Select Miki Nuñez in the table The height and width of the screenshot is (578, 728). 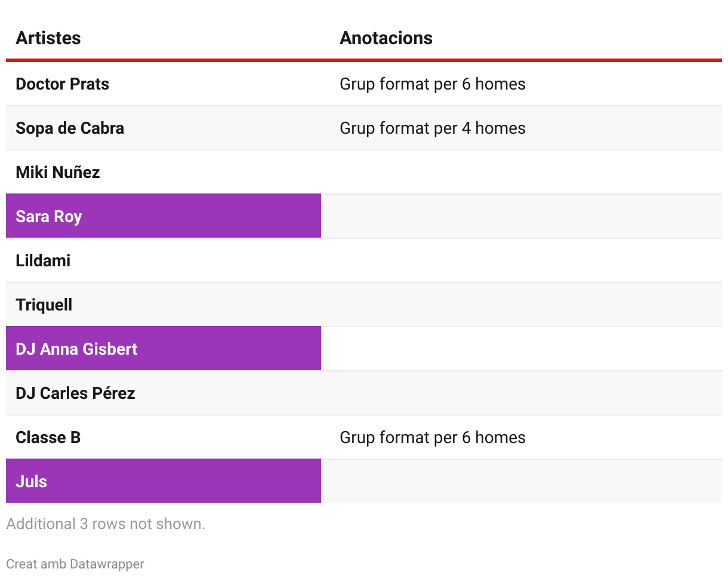click(58, 173)
